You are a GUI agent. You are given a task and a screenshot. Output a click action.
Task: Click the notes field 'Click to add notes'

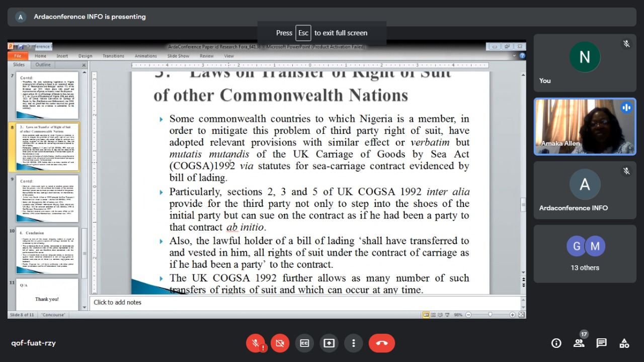tap(305, 302)
